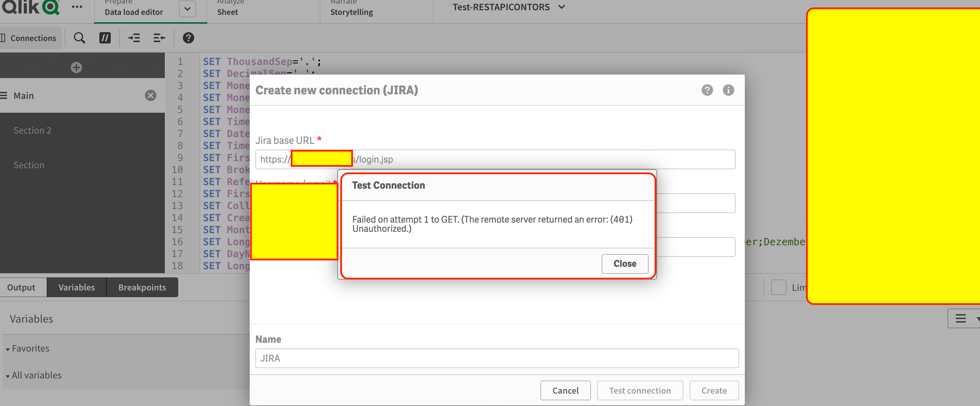Open editor help question mark icon
This screenshot has height=406, width=980.
click(188, 38)
